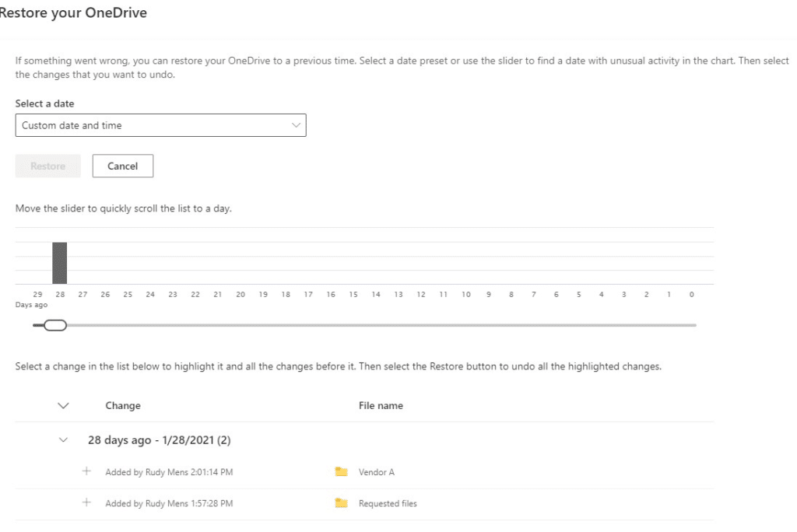
Task: Click the activity bar for day 28
Action: click(59, 263)
